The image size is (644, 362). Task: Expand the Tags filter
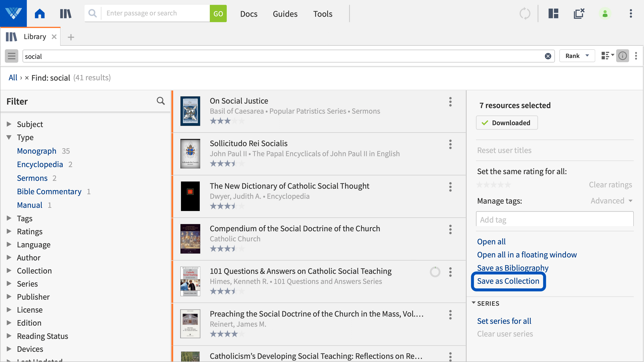coord(9,218)
